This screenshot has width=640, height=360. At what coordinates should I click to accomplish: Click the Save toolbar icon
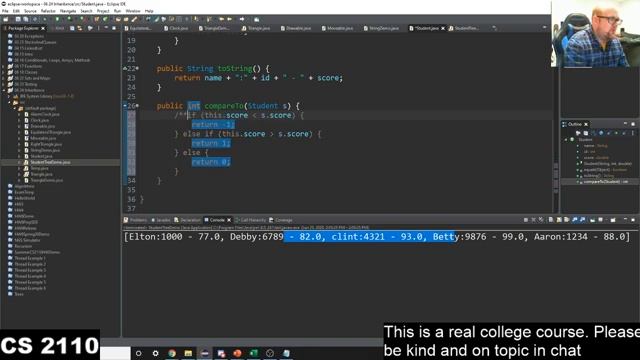click(x=18, y=19)
